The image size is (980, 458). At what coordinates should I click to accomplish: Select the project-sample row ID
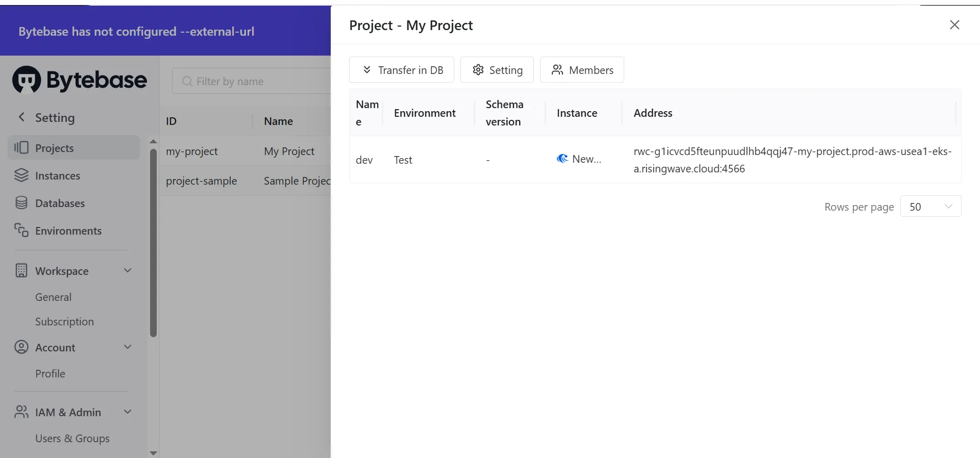pyautogui.click(x=201, y=181)
